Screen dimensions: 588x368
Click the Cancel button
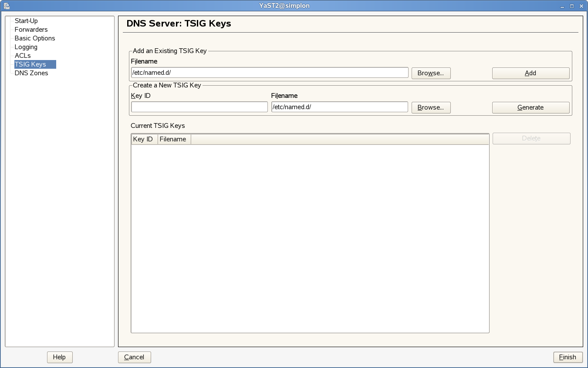click(x=134, y=357)
